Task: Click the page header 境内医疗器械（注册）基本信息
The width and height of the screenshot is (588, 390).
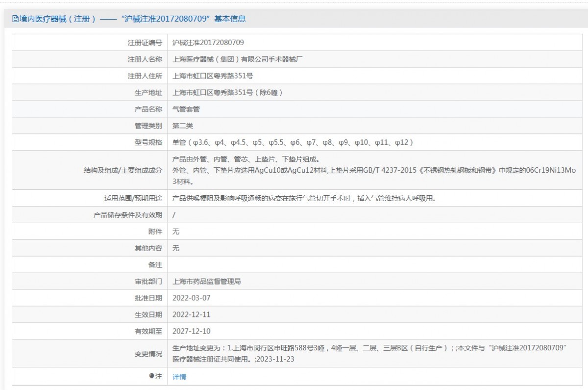Action: pyautogui.click(x=129, y=19)
